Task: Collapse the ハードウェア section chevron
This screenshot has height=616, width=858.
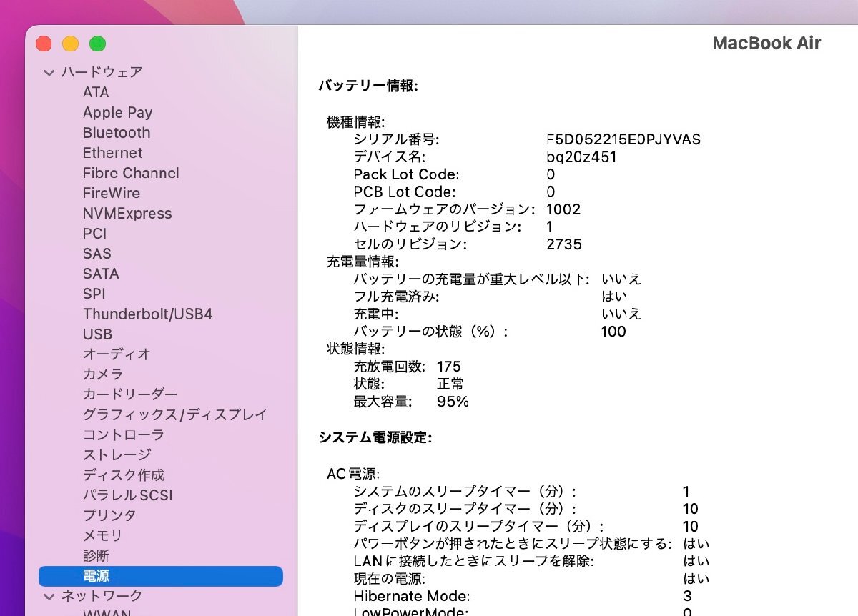Action: click(49, 72)
